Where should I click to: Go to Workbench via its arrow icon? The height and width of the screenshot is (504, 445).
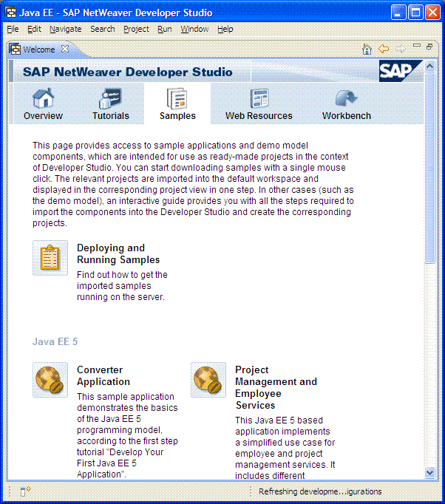(x=346, y=98)
